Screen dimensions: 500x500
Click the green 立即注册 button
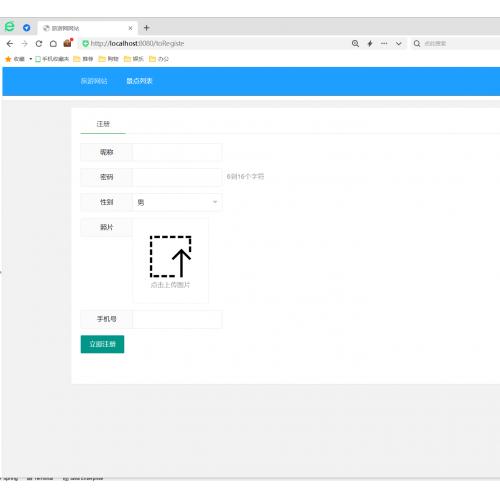point(102,344)
